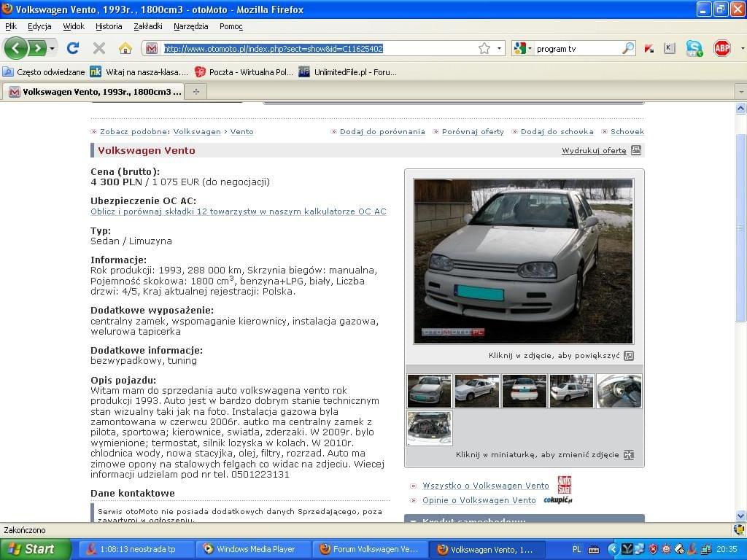The width and height of the screenshot is (747, 560).
Task: Open the neostrada tp taskbar item
Action: pyautogui.click(x=136, y=550)
